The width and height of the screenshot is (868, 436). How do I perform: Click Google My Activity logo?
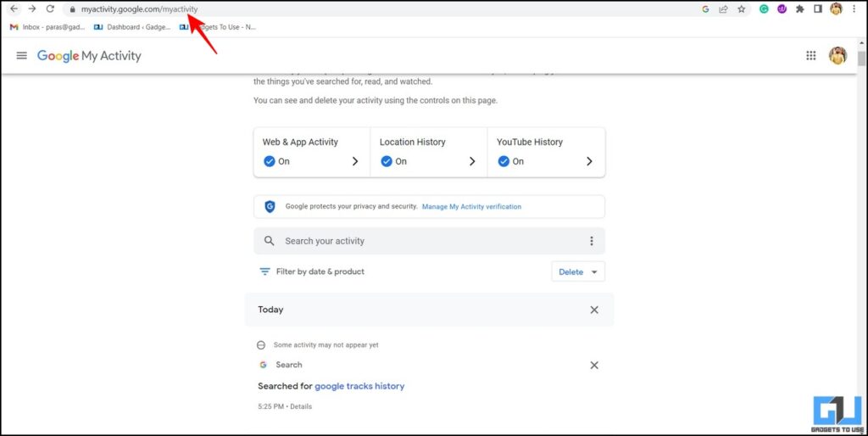point(89,56)
